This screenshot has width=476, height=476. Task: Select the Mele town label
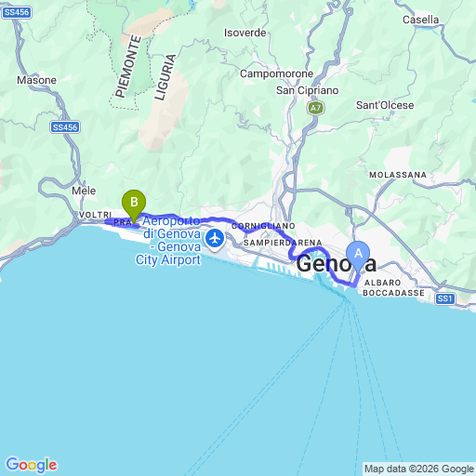pyautogui.click(x=84, y=191)
